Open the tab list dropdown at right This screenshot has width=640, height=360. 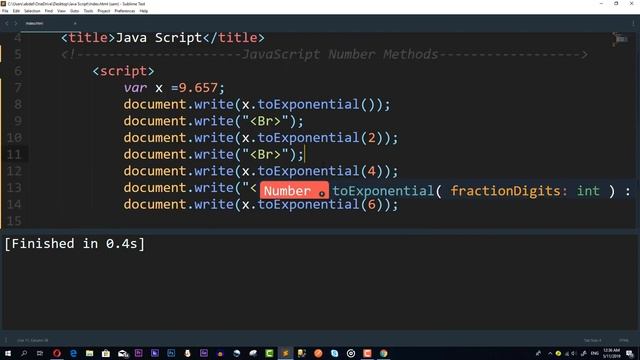coord(633,23)
